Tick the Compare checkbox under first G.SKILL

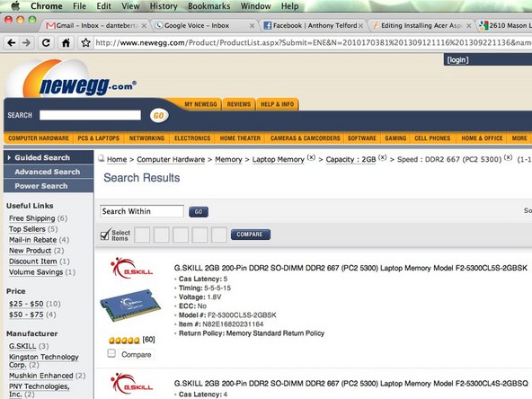(111, 353)
